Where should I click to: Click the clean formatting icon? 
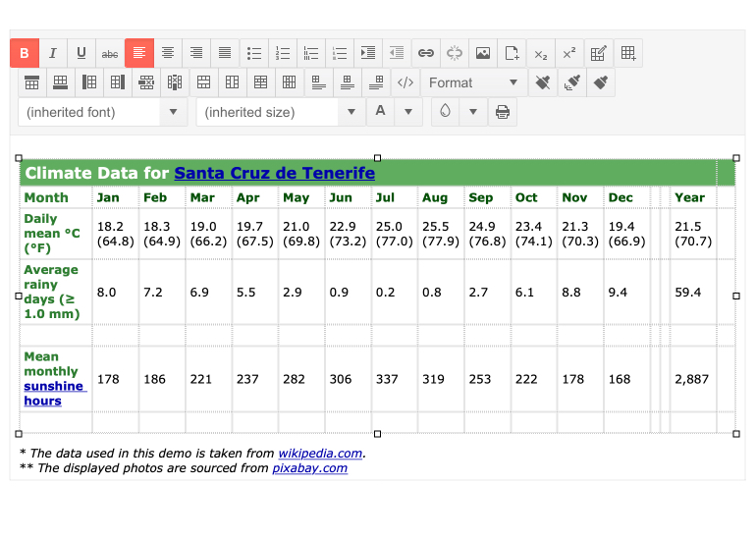[x=543, y=82]
